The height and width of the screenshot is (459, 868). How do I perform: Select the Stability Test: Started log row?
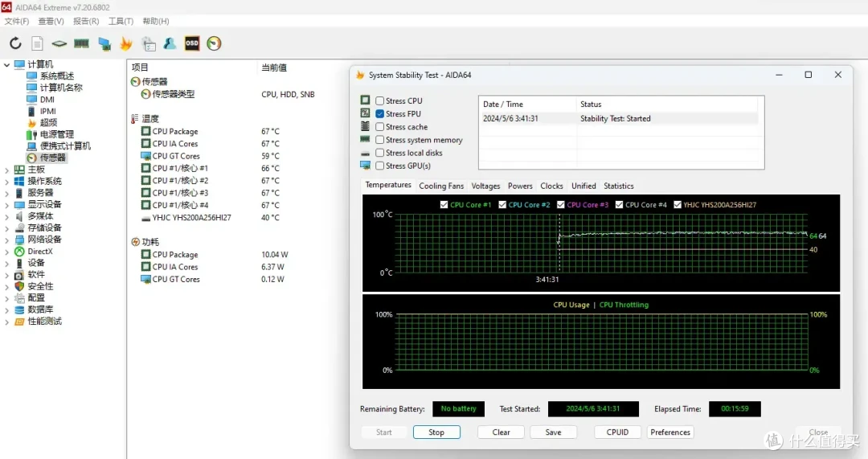click(x=619, y=118)
